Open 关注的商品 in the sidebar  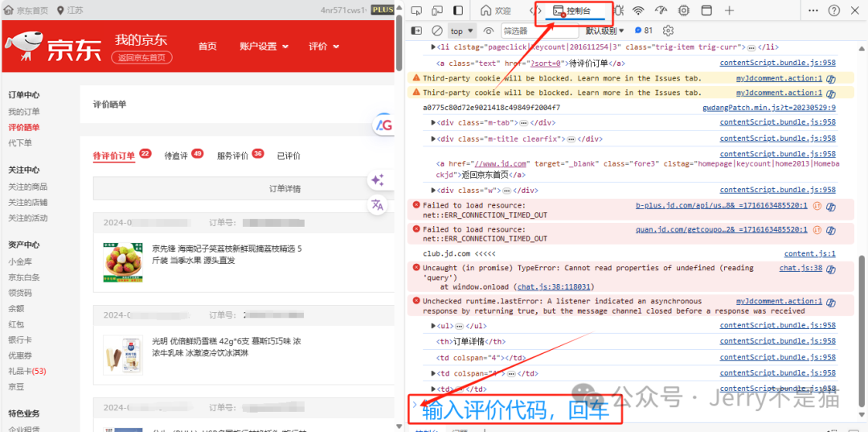27,187
